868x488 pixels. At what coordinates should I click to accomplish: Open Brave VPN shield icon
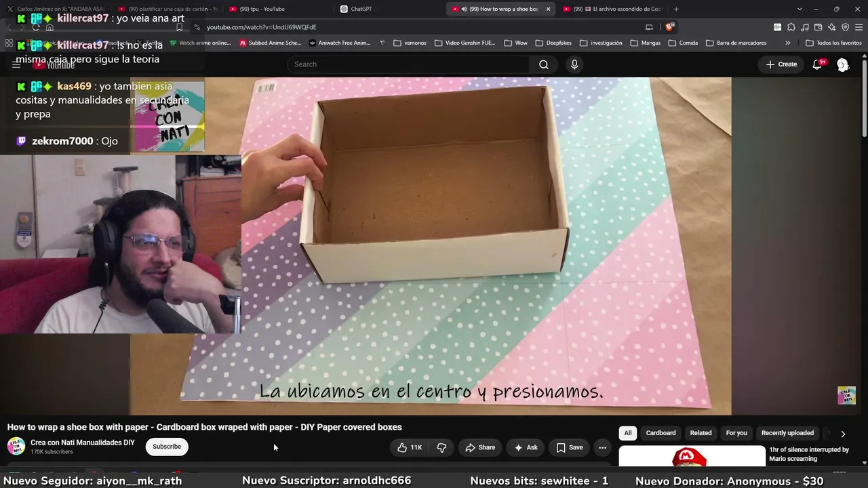[845, 27]
